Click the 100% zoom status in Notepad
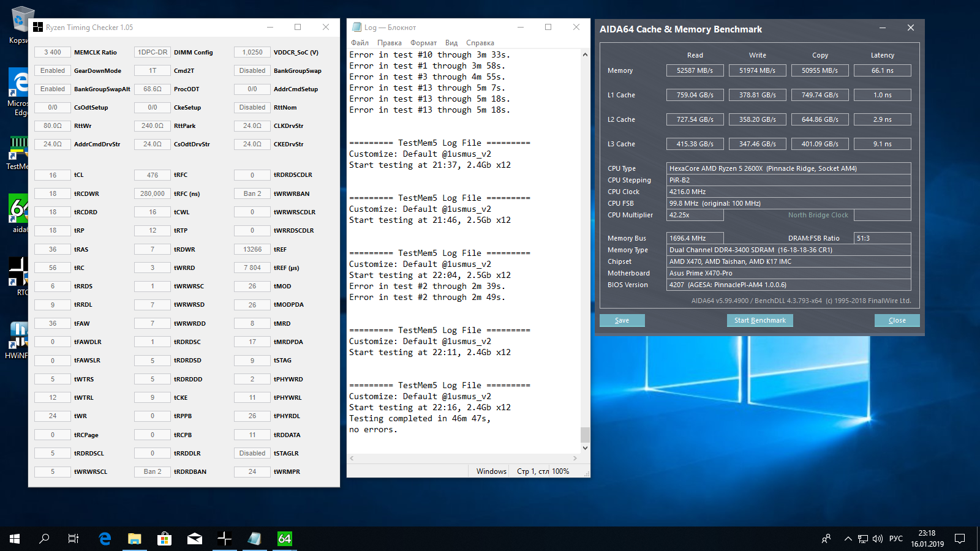Image resolution: width=980 pixels, height=551 pixels. (561, 471)
